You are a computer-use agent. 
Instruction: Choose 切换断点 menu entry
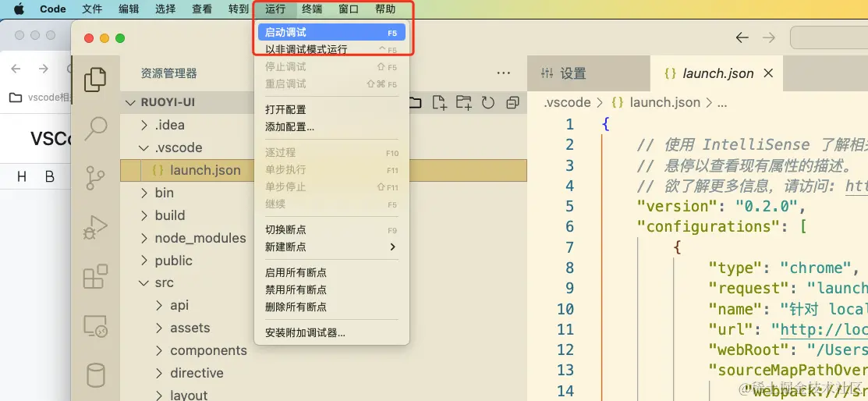click(331, 230)
